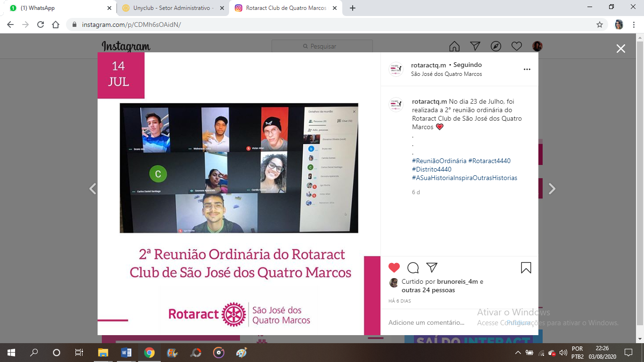Open Instagram home icon
644x362 pixels.
tap(454, 46)
